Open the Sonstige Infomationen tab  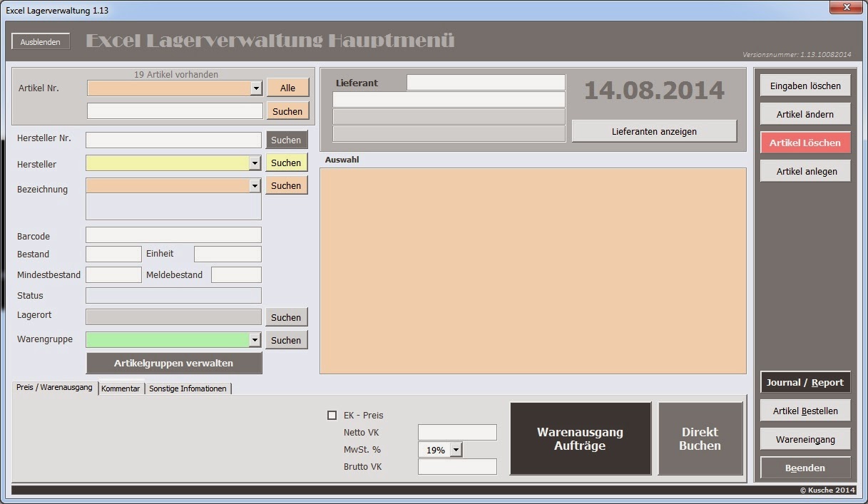[188, 389]
